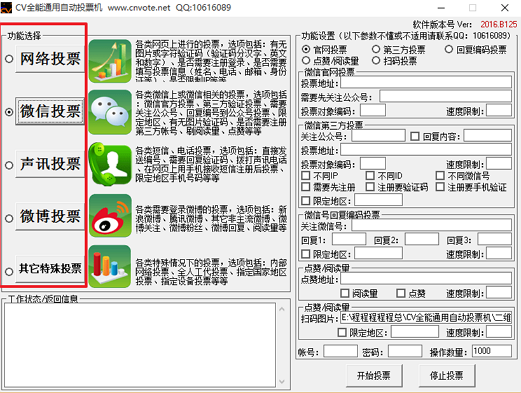Click the 停止投票 button
The image size is (521, 393).
446,376
